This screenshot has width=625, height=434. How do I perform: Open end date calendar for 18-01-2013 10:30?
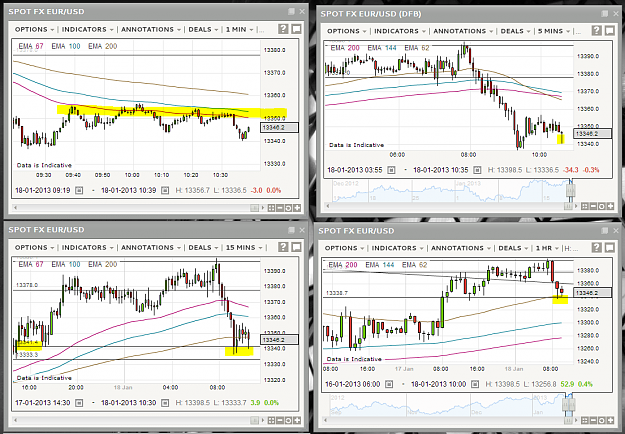click(x=165, y=403)
